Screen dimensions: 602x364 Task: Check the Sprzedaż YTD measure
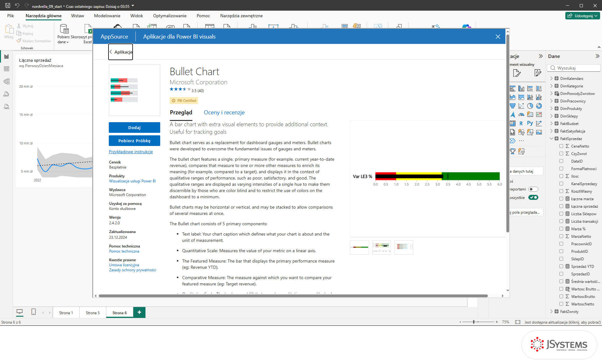561,267
